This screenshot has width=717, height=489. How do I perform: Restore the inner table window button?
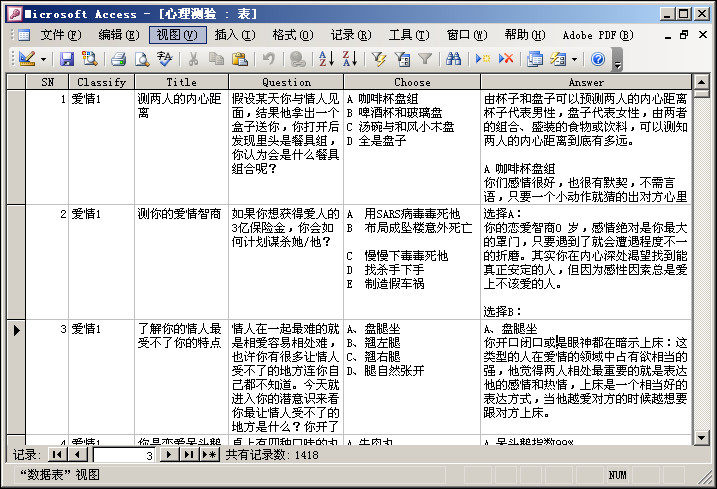point(684,35)
